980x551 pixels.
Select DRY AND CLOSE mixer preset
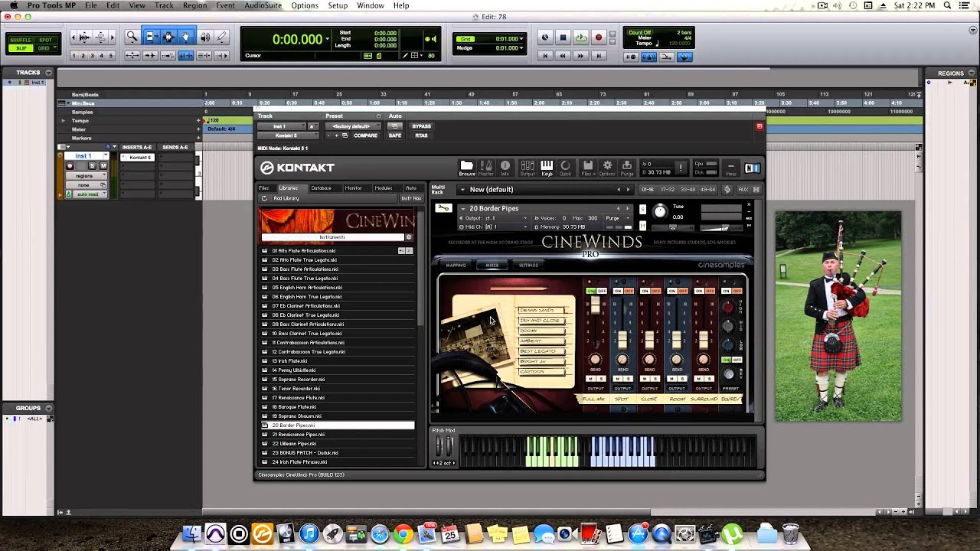click(541, 321)
